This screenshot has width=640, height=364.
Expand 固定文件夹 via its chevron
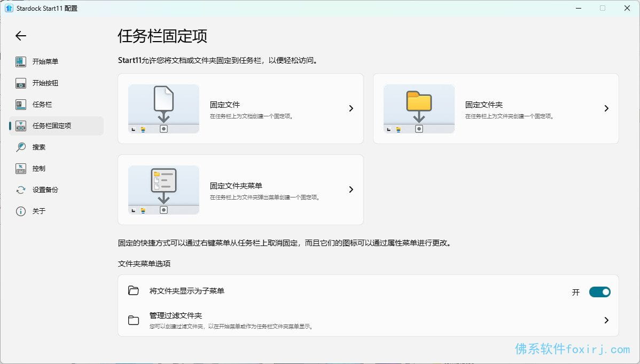[x=606, y=108]
